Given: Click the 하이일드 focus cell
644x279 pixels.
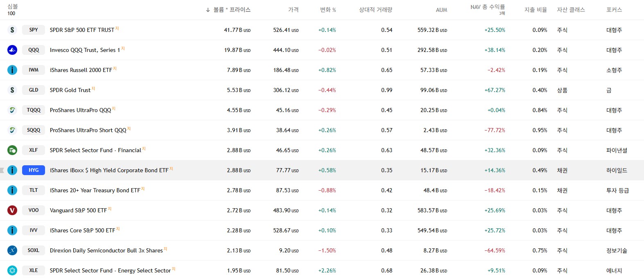Looking at the screenshot, I should [x=617, y=170].
